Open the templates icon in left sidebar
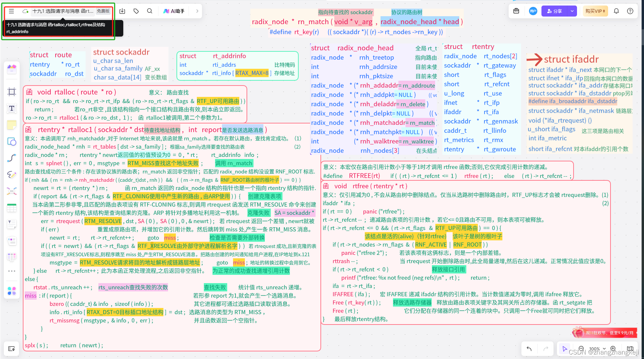This screenshot has height=359, width=644. (x=12, y=69)
